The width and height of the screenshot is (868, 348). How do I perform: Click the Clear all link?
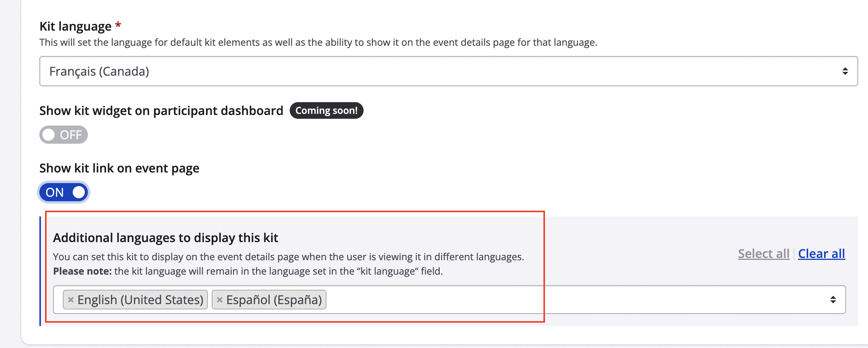pos(821,254)
